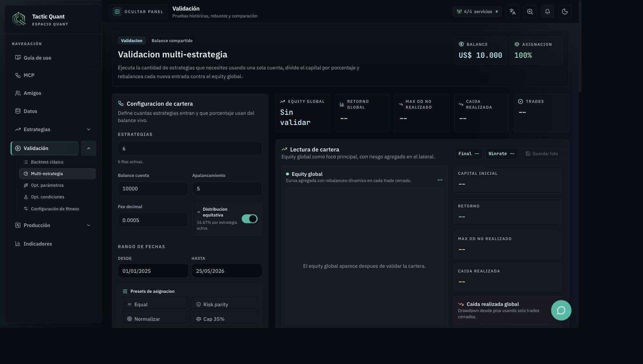Click the Equity Global trend icon
The width and height of the screenshot is (643, 364).
pyautogui.click(x=283, y=101)
